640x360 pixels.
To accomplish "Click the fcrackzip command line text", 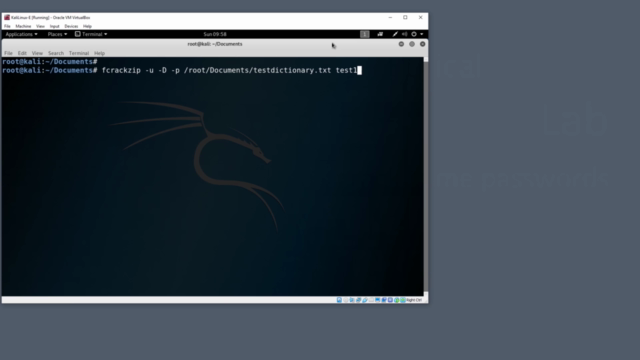I will click(x=229, y=70).
